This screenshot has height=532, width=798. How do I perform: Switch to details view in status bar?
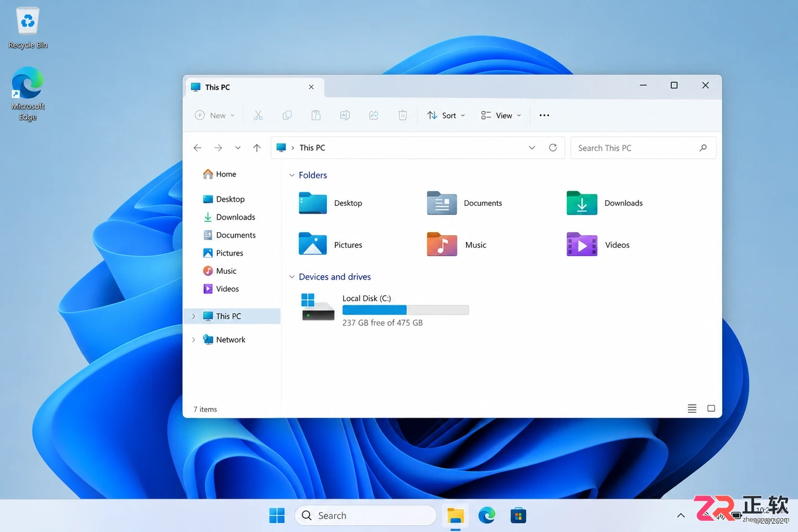[692, 408]
